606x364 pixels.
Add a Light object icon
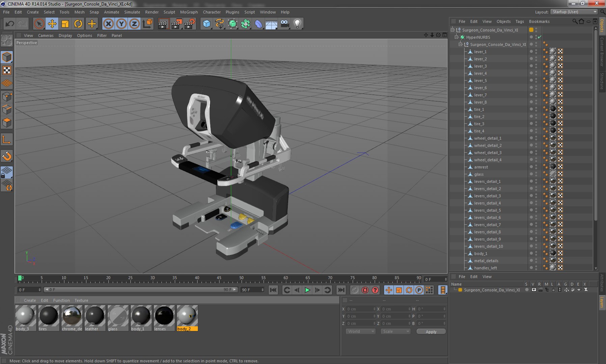coord(297,24)
